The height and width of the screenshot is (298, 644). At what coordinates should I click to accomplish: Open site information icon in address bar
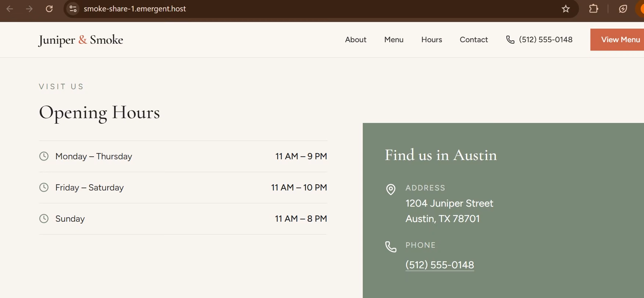pos(73,9)
